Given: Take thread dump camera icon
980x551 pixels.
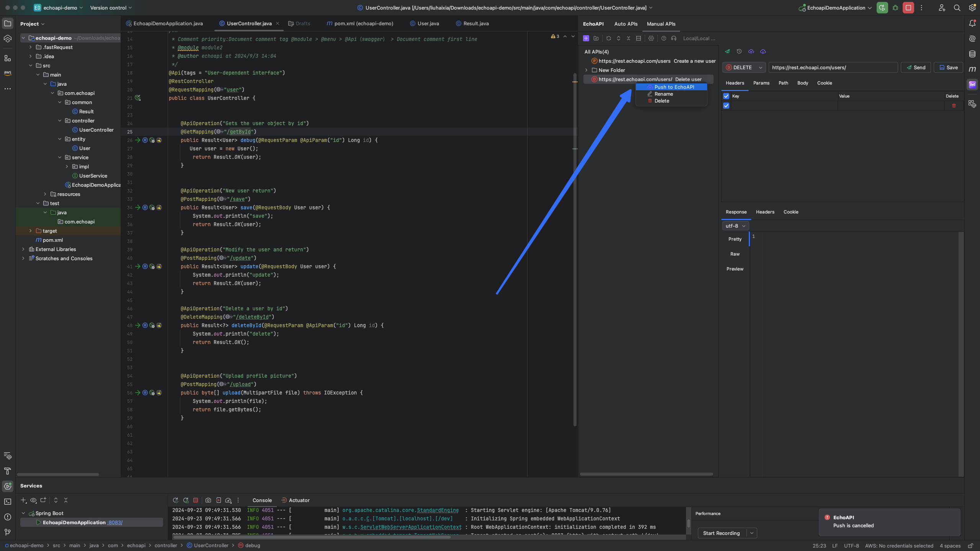Looking at the screenshot, I should pyautogui.click(x=208, y=500).
